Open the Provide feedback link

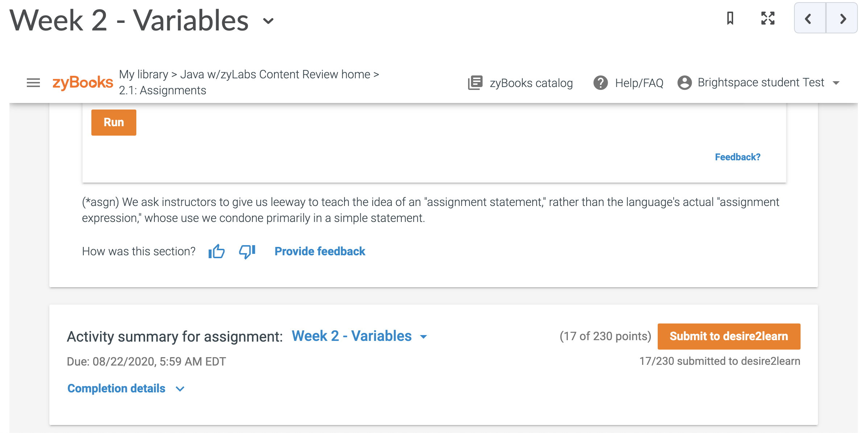320,251
